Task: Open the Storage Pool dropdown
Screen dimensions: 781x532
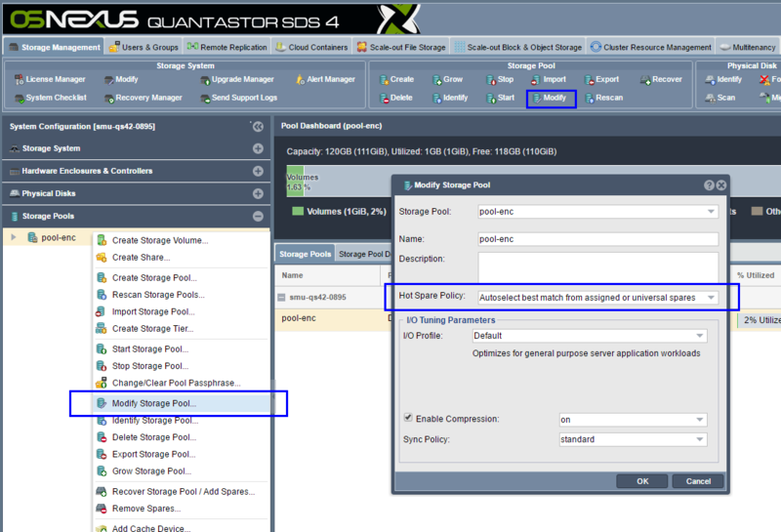Action: click(711, 212)
